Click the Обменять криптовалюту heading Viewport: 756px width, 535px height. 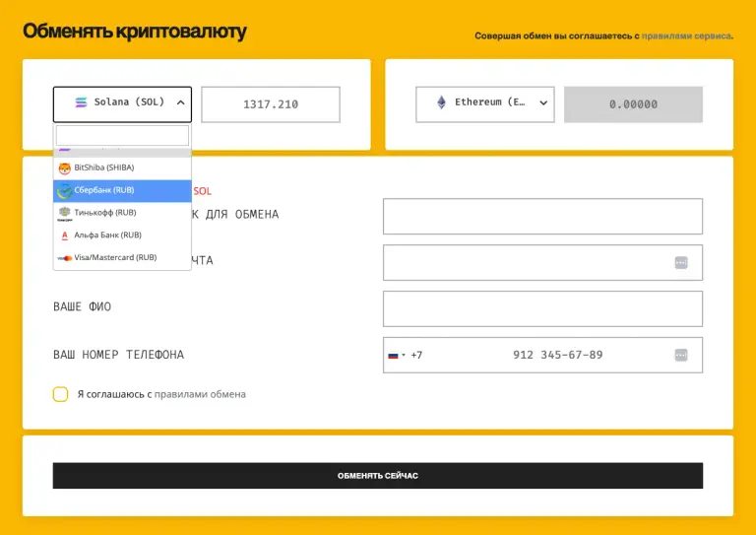[135, 32]
